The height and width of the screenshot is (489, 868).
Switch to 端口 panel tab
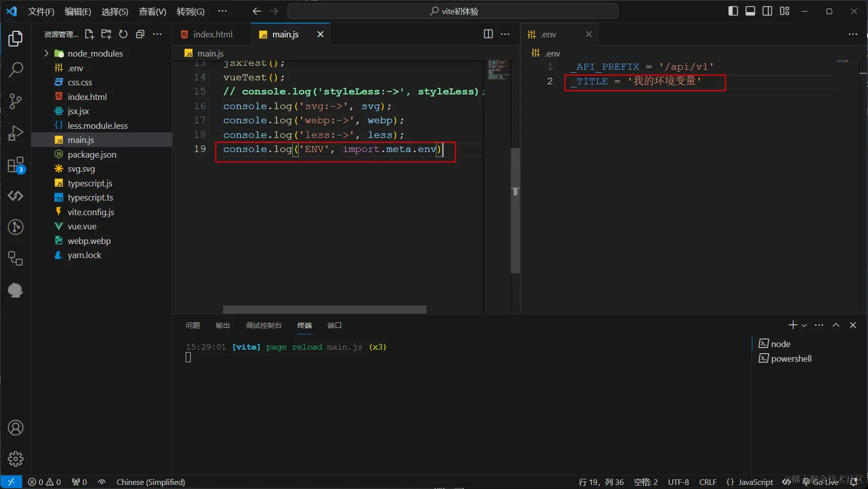coord(334,325)
